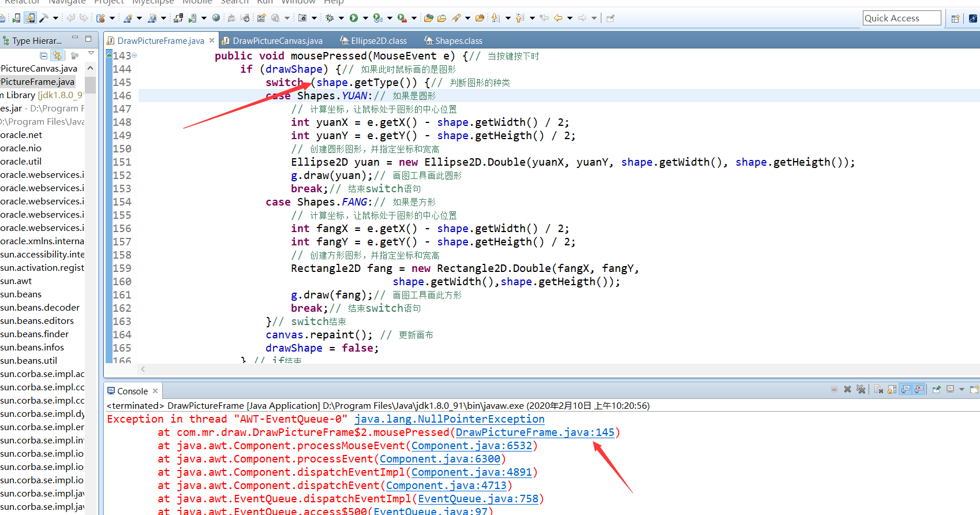The width and height of the screenshot is (980, 515).
Task: Toggle Show Console on standard error change
Action: 919,390
